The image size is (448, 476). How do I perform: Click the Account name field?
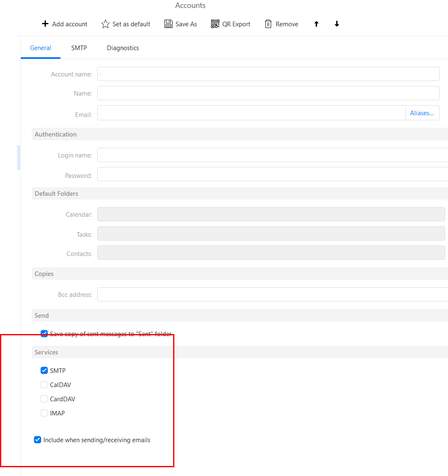(268, 74)
